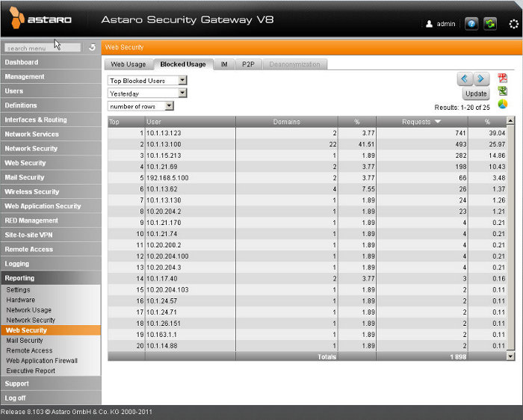Collapse the Reporting menu section

pos(51,278)
